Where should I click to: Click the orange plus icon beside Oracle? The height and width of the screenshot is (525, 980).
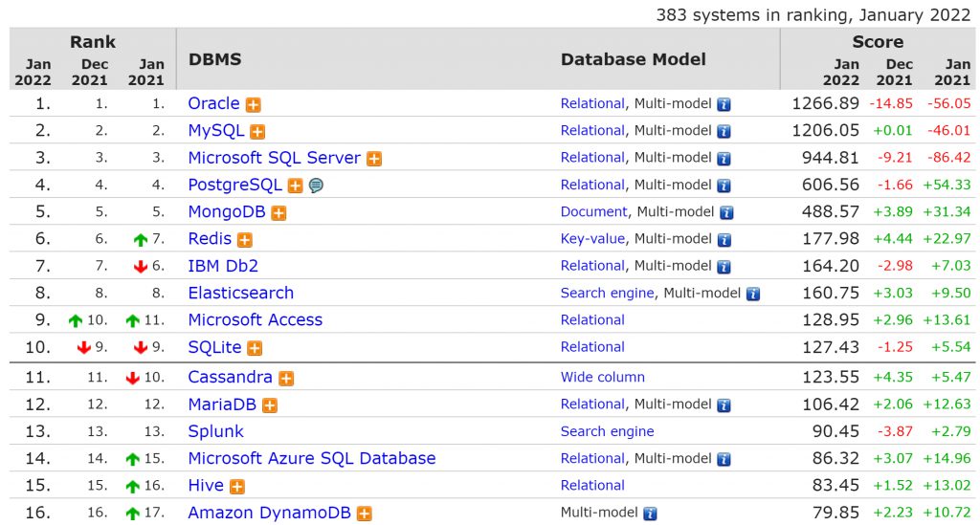[x=253, y=105]
